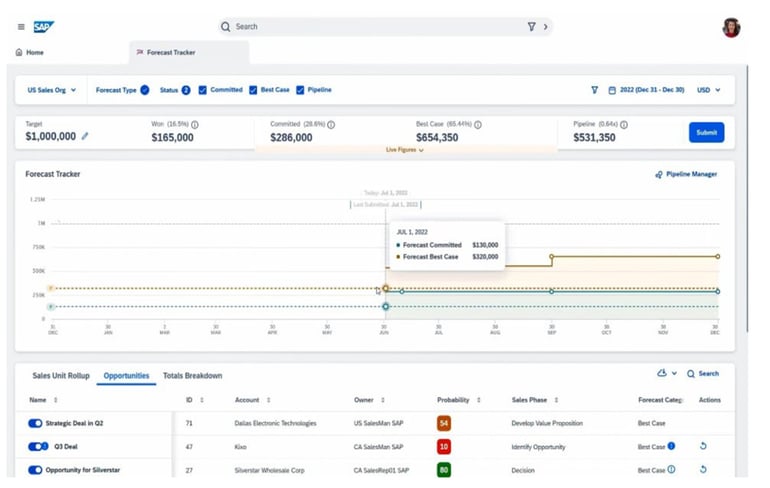Expand the US Sales Org dropdown
The height and width of the screenshot is (488, 770).
(x=51, y=90)
